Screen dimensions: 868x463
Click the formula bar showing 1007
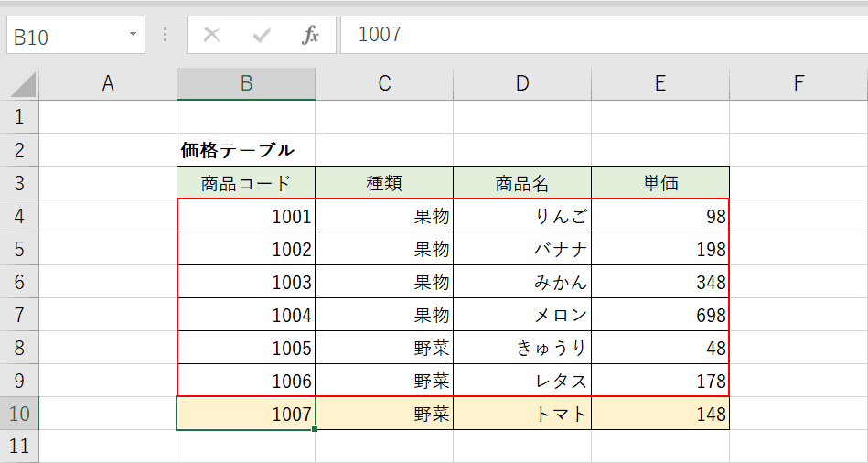click(x=604, y=35)
